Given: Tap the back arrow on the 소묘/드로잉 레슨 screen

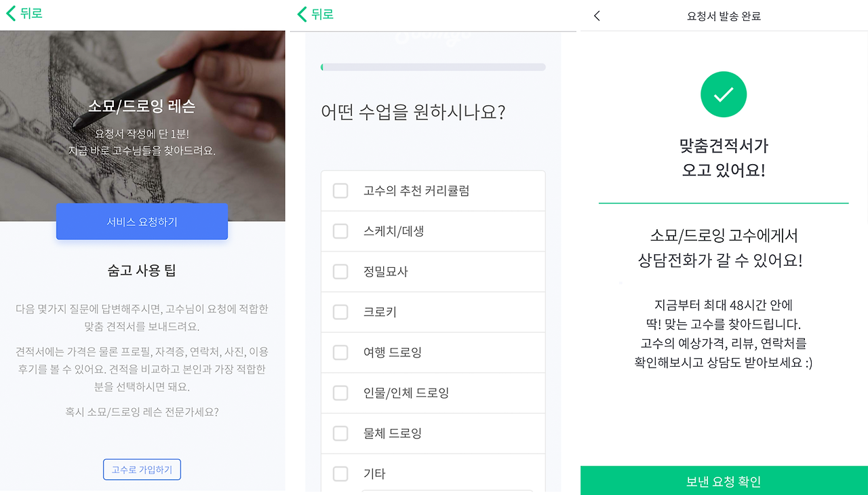Looking at the screenshot, I should (9, 13).
